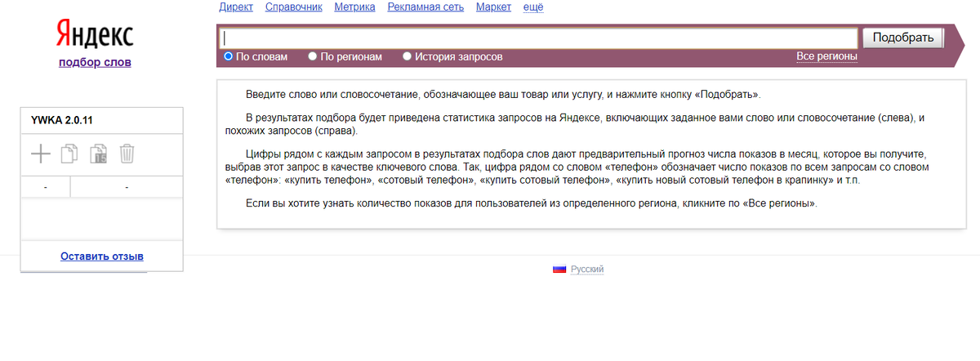Viewport: 980px width, 361px height.
Task: Click the YWKA 2.0.11 title
Action: coord(61,119)
